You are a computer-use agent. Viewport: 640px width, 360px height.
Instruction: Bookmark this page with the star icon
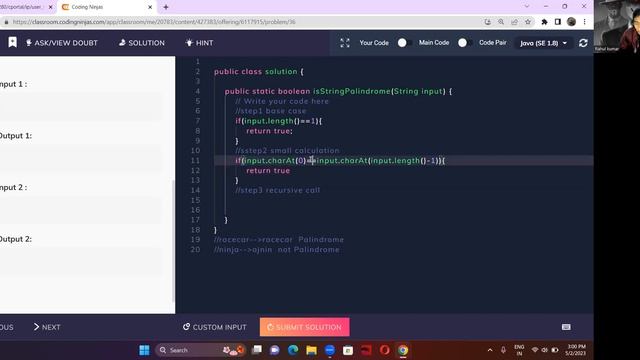coord(528,22)
